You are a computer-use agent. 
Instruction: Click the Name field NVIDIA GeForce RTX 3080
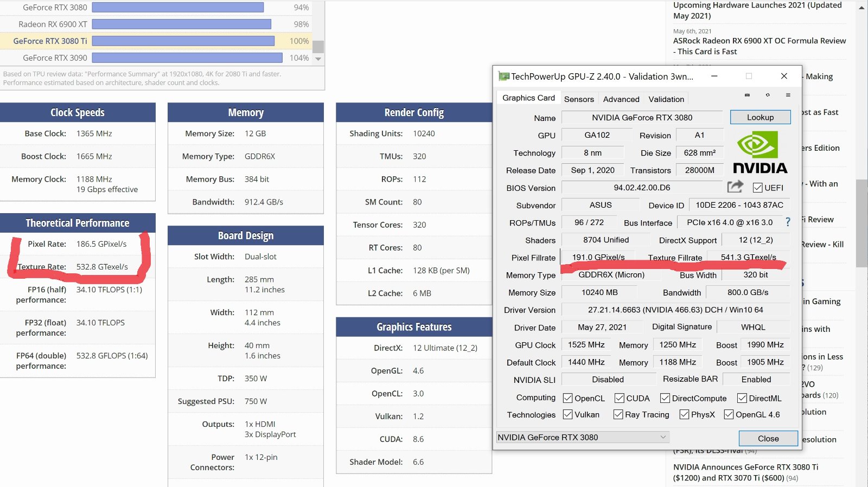point(642,117)
